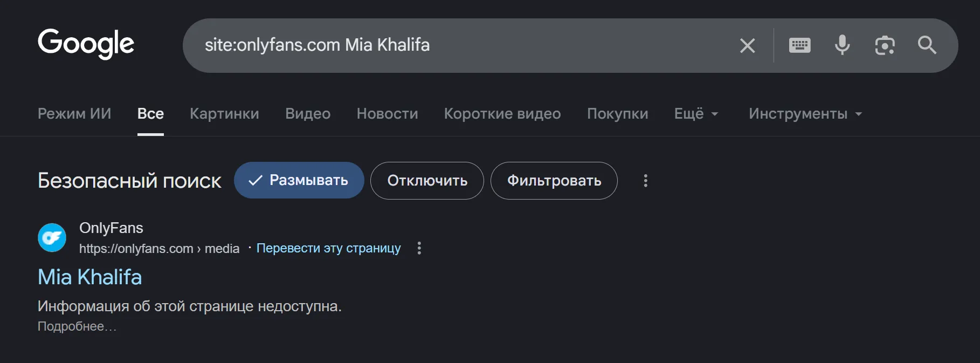Open the result options via the three-dot menu
The width and height of the screenshot is (980, 363).
click(x=419, y=248)
